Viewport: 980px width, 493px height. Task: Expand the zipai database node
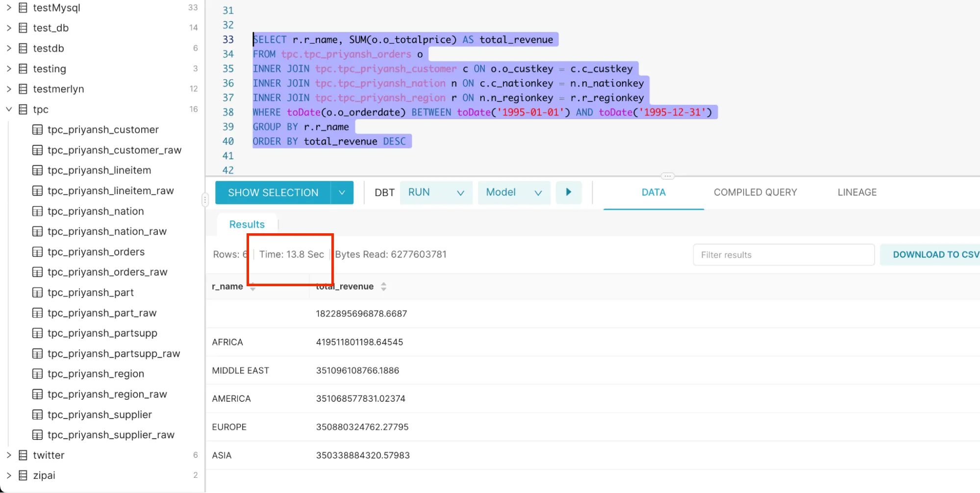9,475
